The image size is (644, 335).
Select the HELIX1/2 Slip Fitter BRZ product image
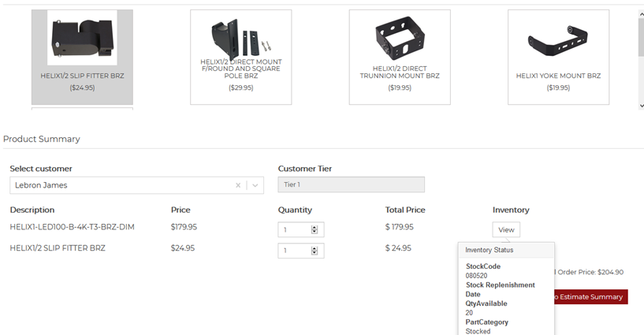82,39
